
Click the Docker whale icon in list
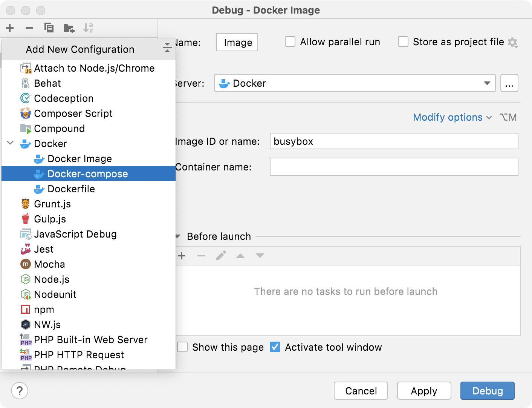point(25,144)
